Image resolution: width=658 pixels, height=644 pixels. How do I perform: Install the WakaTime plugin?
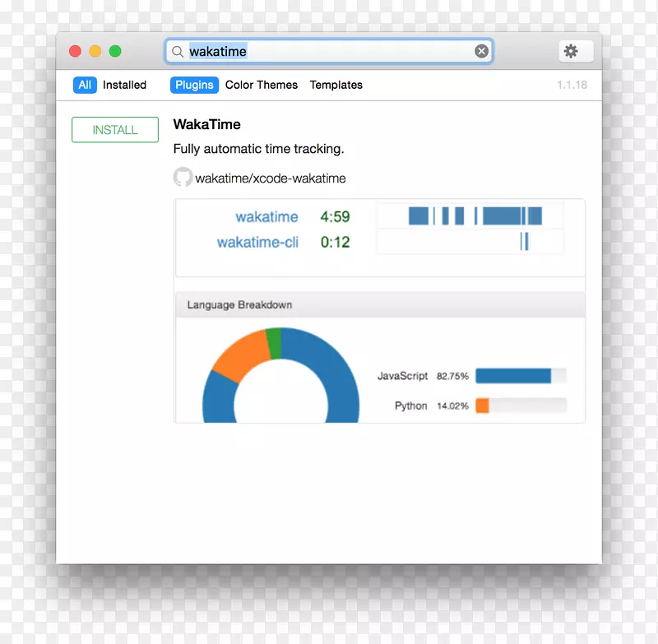pyautogui.click(x=115, y=130)
